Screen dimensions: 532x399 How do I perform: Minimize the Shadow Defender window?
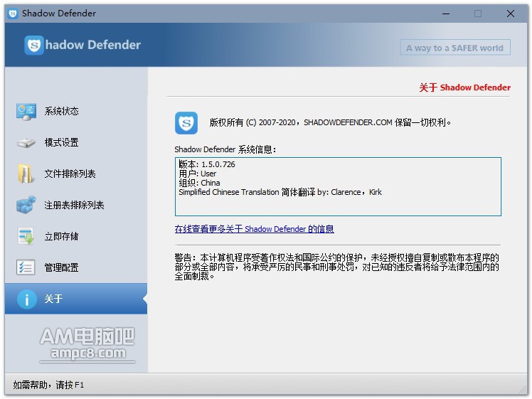click(x=446, y=14)
